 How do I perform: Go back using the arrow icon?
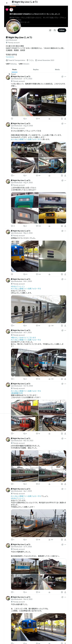[x=7, y=3]
